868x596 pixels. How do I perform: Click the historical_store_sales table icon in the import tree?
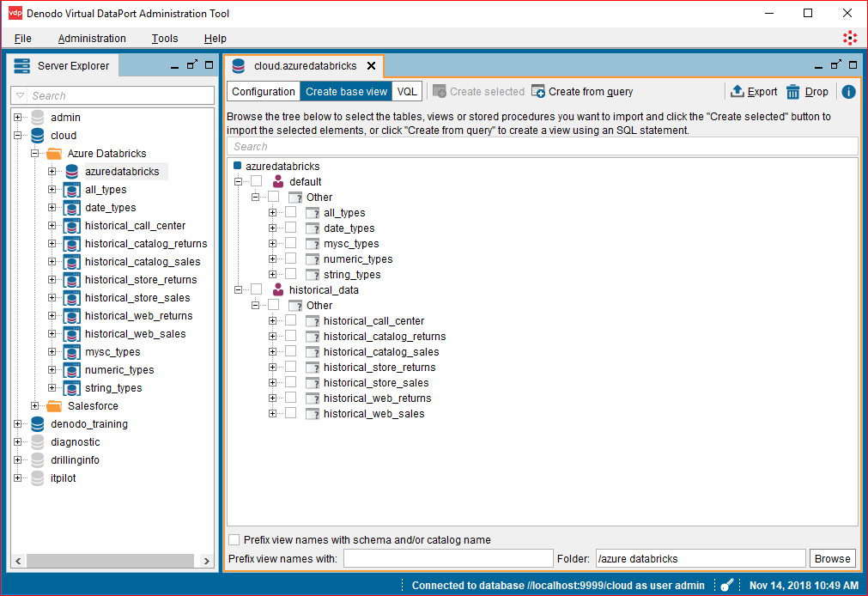click(x=313, y=383)
